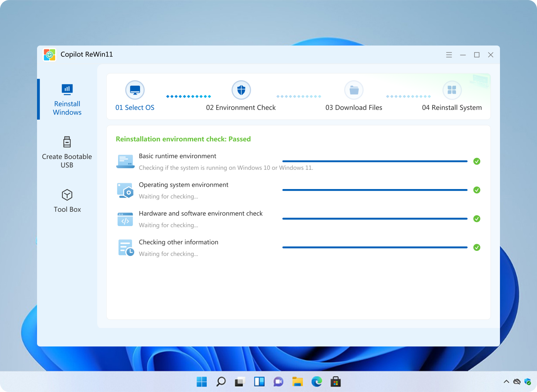Click the Basic runtime environment icon

coord(125,161)
